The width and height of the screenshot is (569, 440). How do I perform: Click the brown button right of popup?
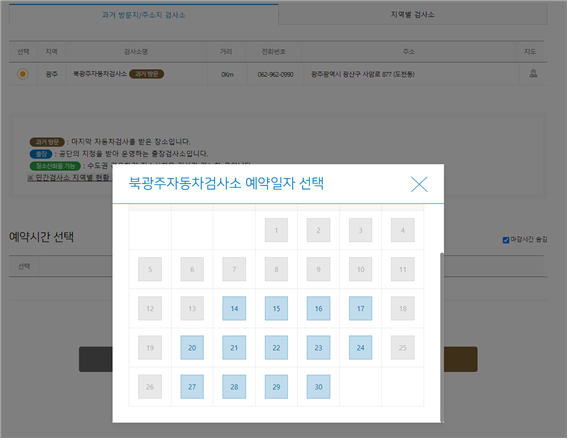(462, 360)
